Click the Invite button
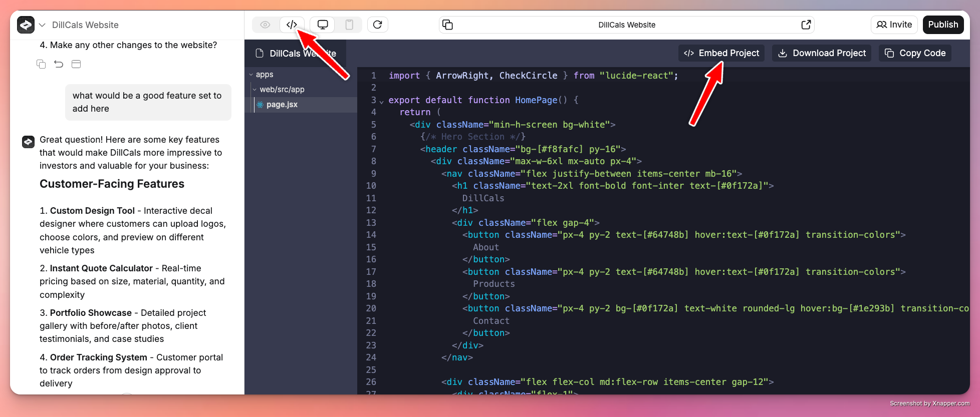Image resolution: width=980 pixels, height=417 pixels. [894, 25]
